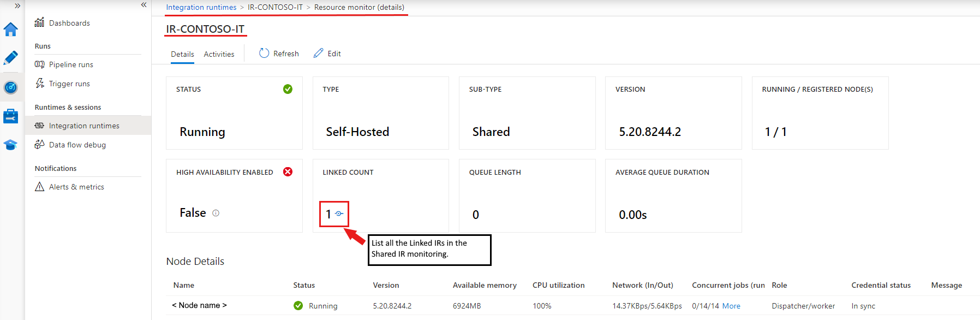Viewport: 980px width, 320px height.
Task: Click the node's green running check icon
Action: (298, 306)
